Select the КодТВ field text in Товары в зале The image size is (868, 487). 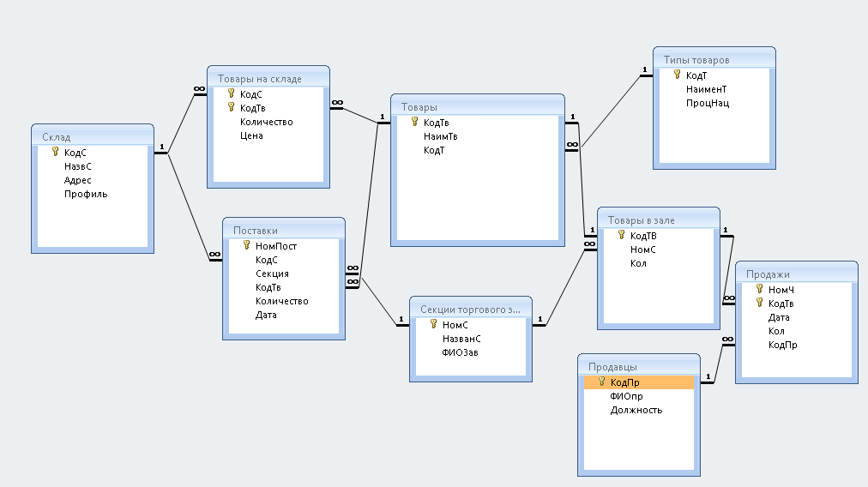[x=643, y=237]
